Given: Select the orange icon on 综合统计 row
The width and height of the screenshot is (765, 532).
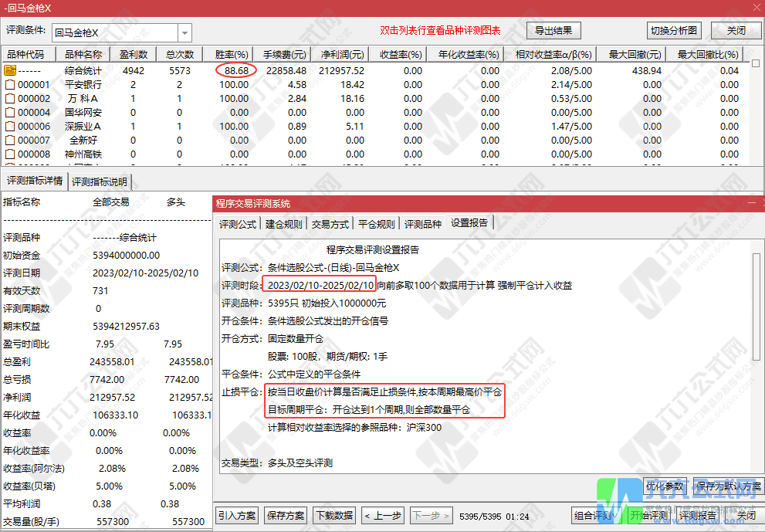Looking at the screenshot, I should click(8, 68).
